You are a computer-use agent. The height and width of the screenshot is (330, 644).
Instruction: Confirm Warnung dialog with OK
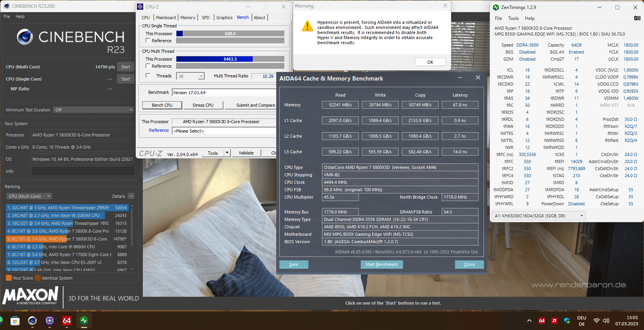(x=430, y=62)
